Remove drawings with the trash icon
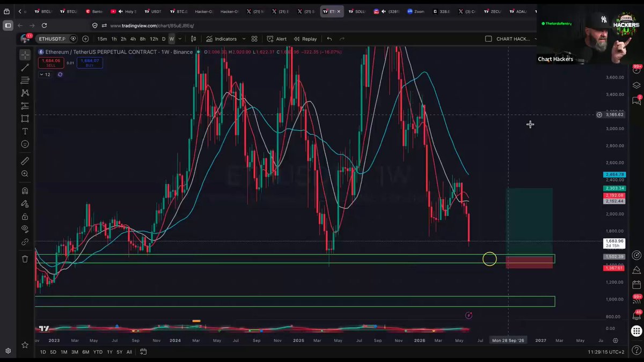 [x=25, y=259]
